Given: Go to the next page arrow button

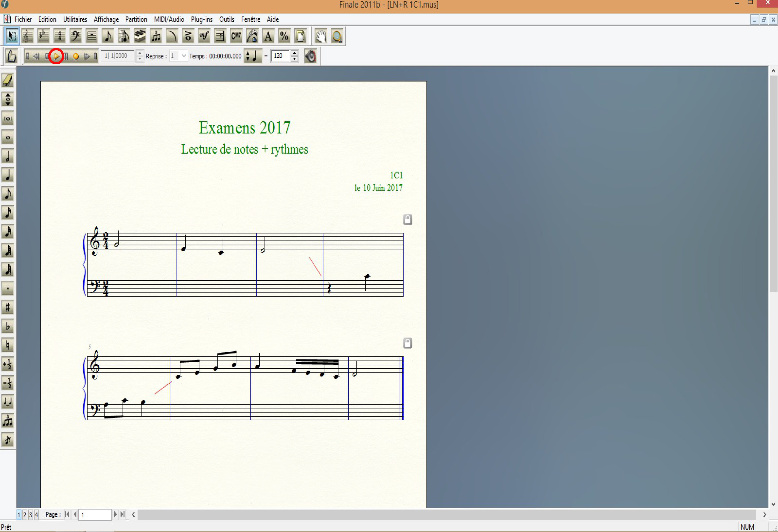Looking at the screenshot, I should point(115,514).
